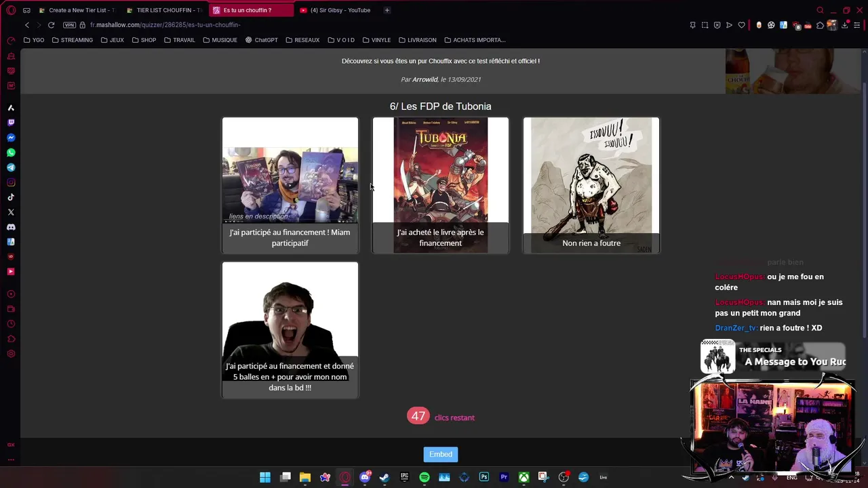
Task: Click the search tabs magnifier icon
Action: pyautogui.click(x=820, y=10)
